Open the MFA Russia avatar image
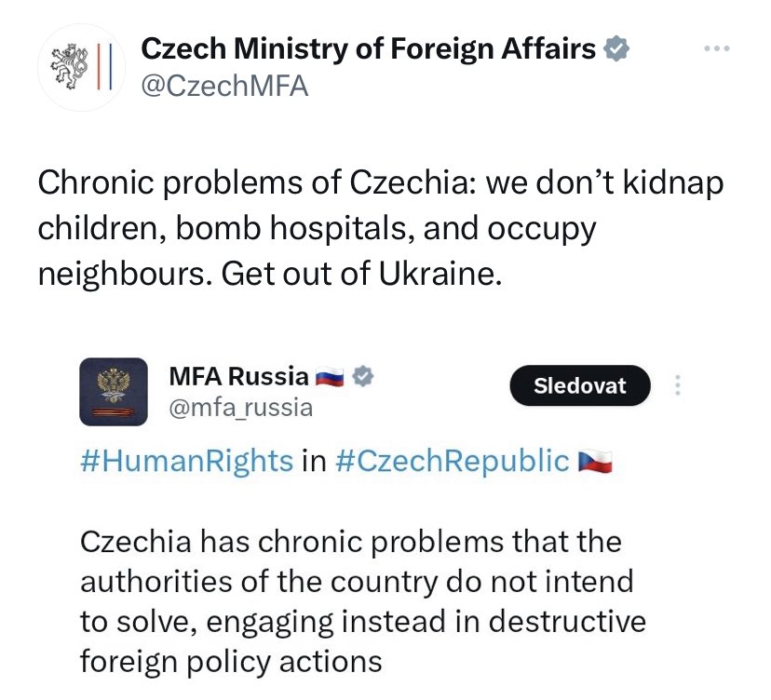 coord(114,390)
